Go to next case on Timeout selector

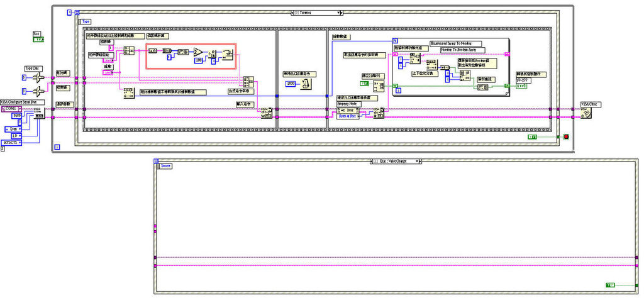tap(342, 13)
